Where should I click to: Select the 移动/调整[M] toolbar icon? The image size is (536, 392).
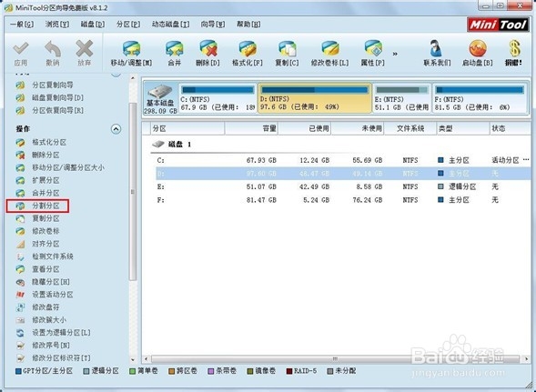tap(132, 48)
